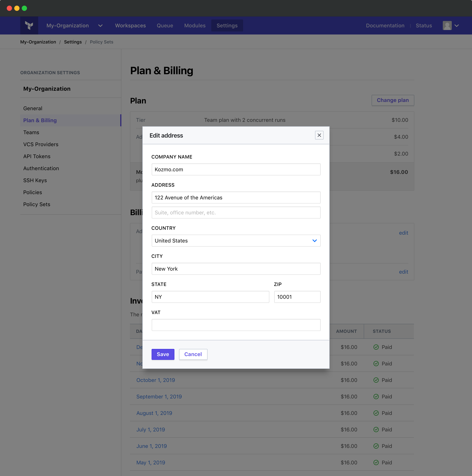472x476 pixels.
Task: Click the Change plan button
Action: point(393,100)
